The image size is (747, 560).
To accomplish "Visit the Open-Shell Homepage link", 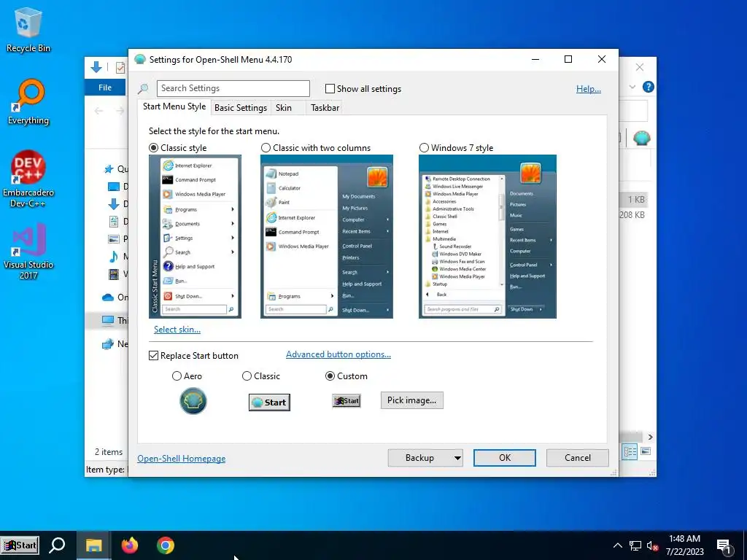I will [x=182, y=459].
